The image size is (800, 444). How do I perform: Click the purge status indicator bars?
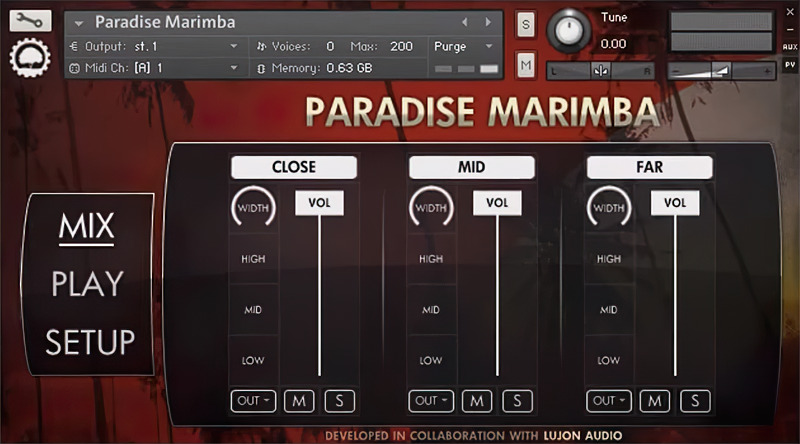(466, 69)
